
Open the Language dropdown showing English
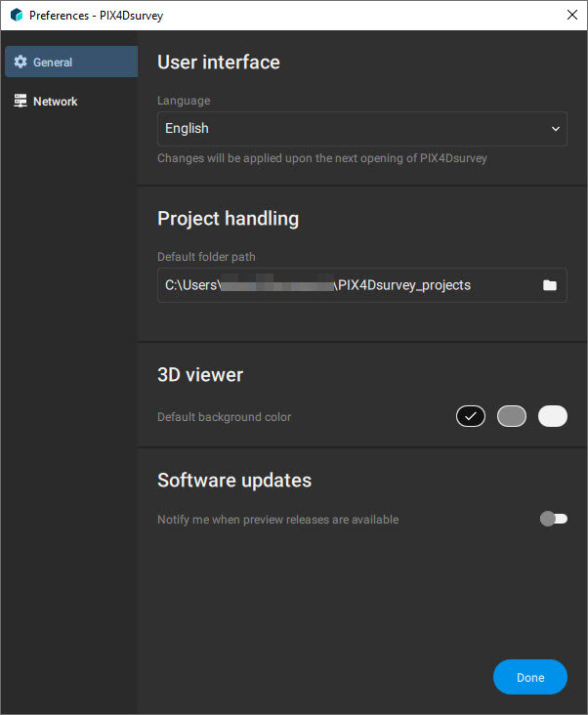tap(362, 129)
